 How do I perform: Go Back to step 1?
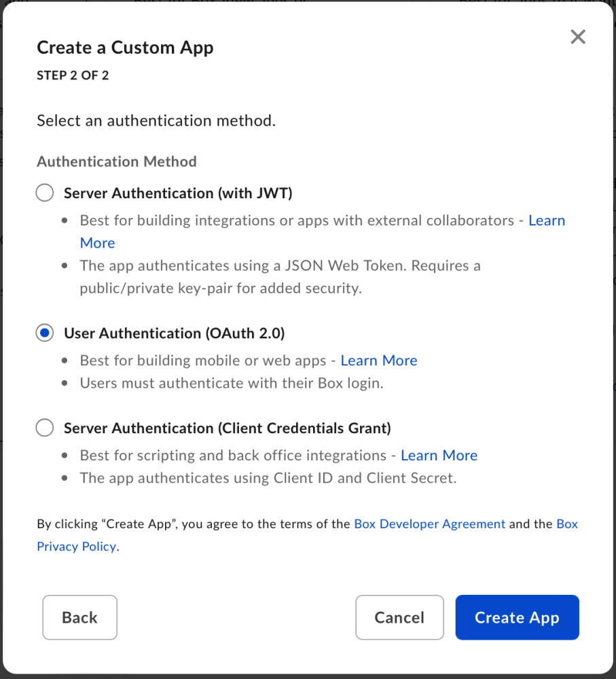tap(79, 617)
